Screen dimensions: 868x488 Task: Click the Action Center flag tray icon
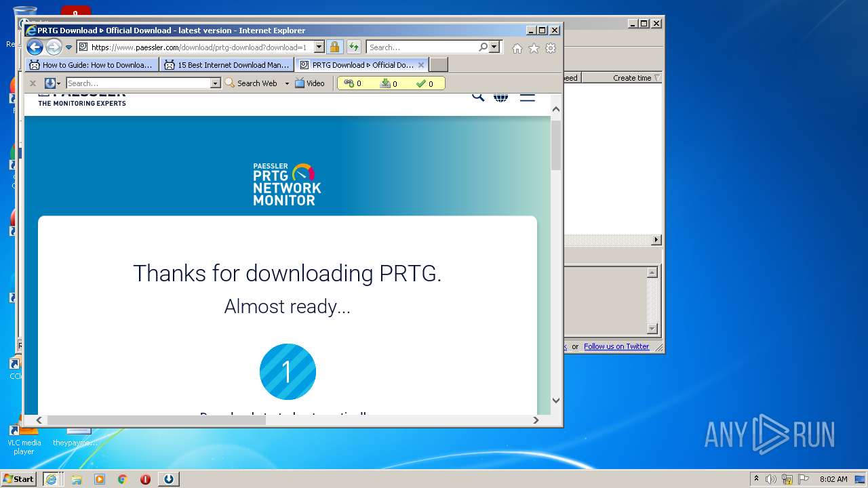point(804,479)
